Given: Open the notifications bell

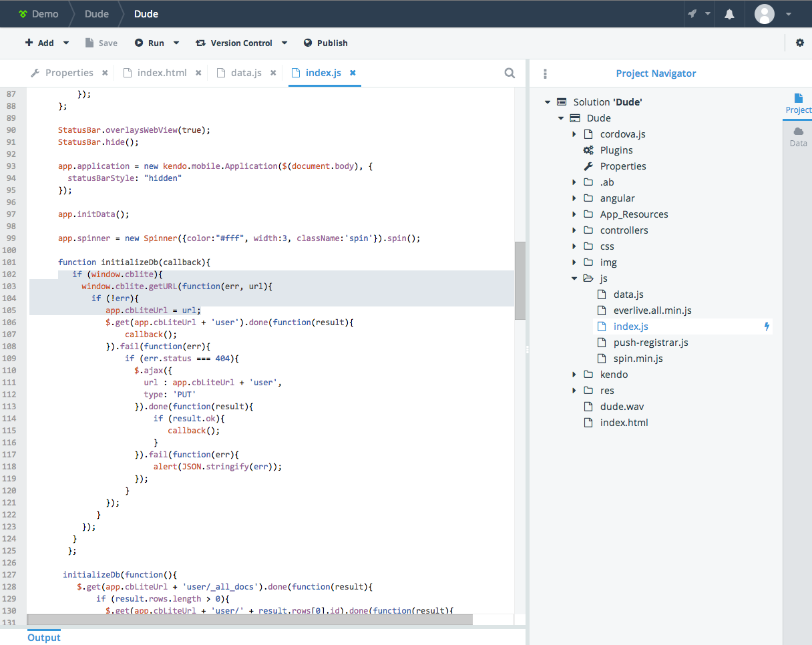Looking at the screenshot, I should [729, 14].
